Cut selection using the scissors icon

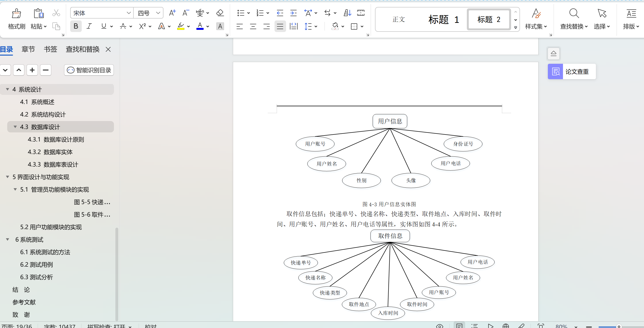(x=56, y=13)
